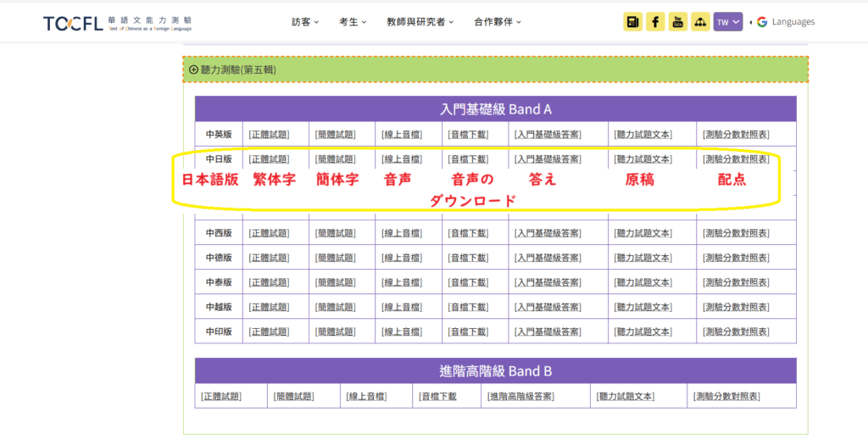Click the TOCFL logo
This screenshot has width=868, height=440.
tap(118, 23)
